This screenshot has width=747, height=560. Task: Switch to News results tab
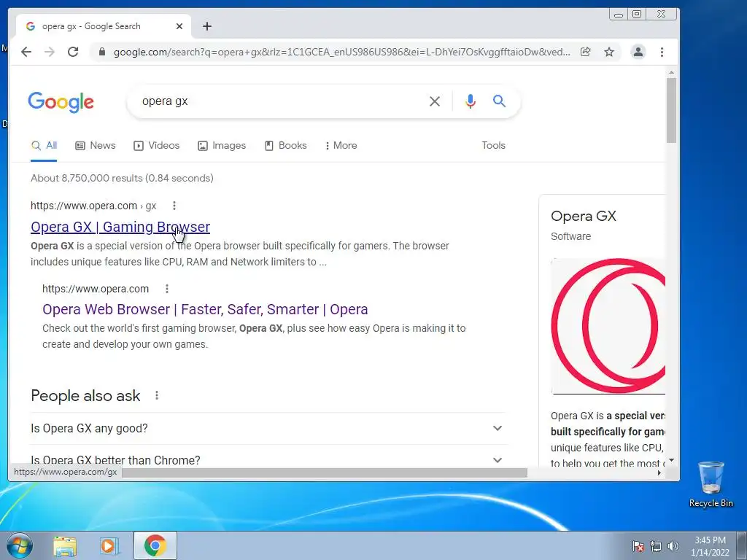pos(96,146)
